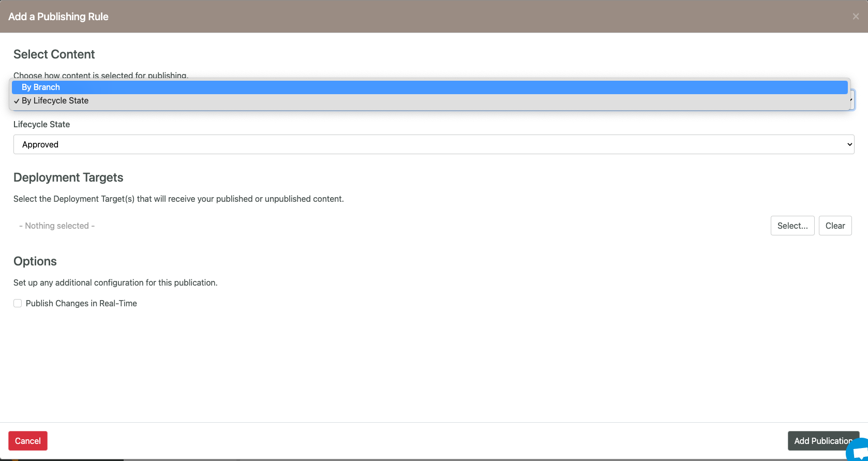Choose the By Lifecycle State option

(55, 101)
